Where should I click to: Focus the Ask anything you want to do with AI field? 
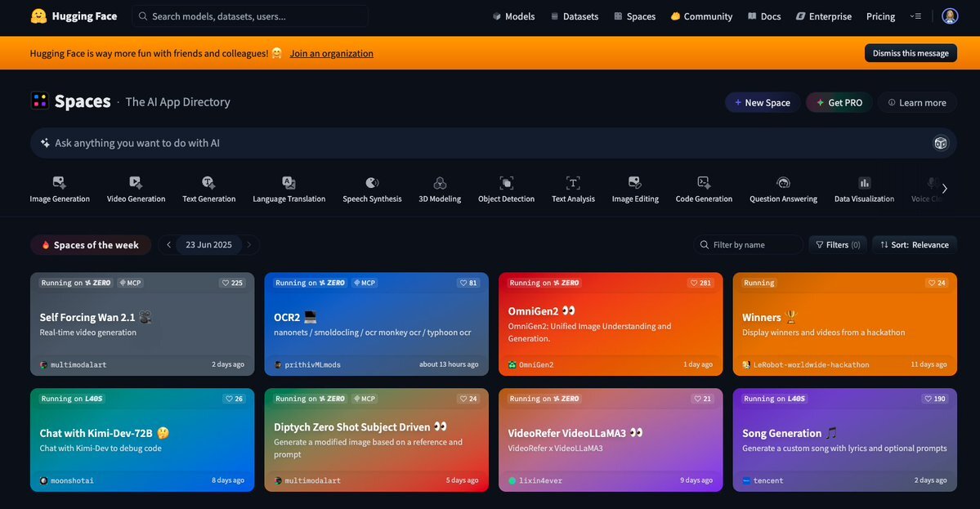tap(493, 143)
